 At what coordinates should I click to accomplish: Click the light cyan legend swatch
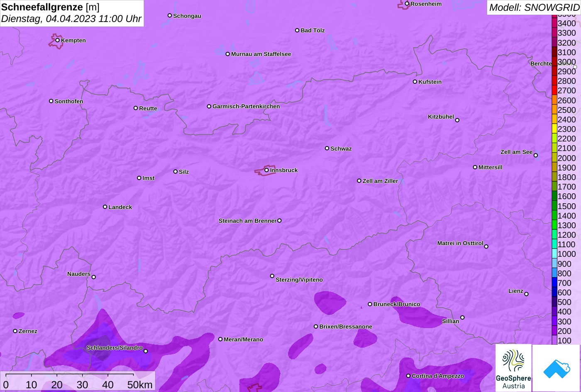tap(554, 254)
